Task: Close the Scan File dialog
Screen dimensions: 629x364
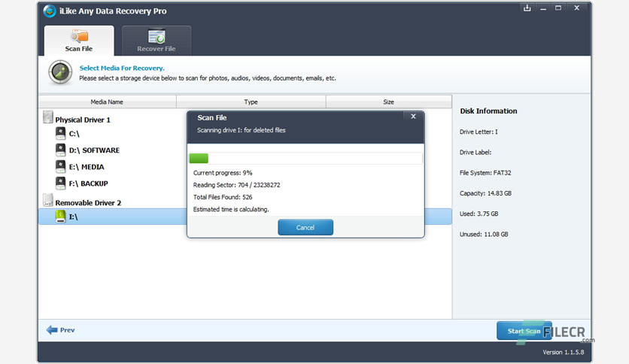Action: 413,117
